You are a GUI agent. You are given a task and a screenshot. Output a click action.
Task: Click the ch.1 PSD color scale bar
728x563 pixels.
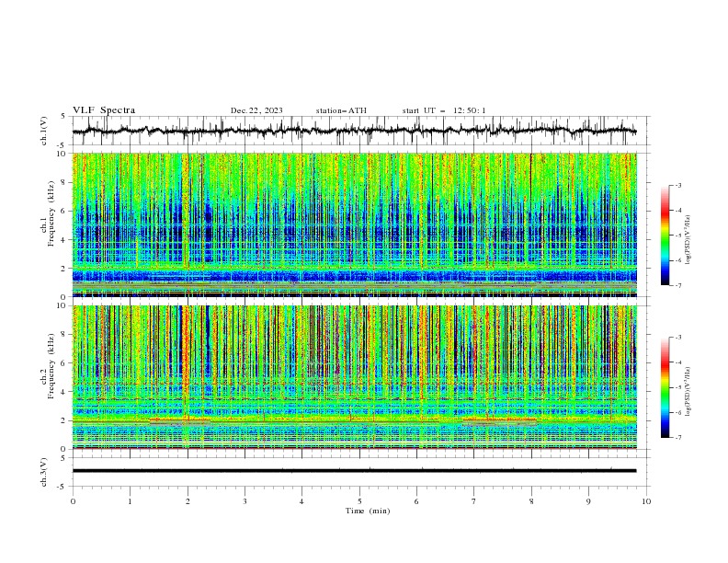[665, 236]
